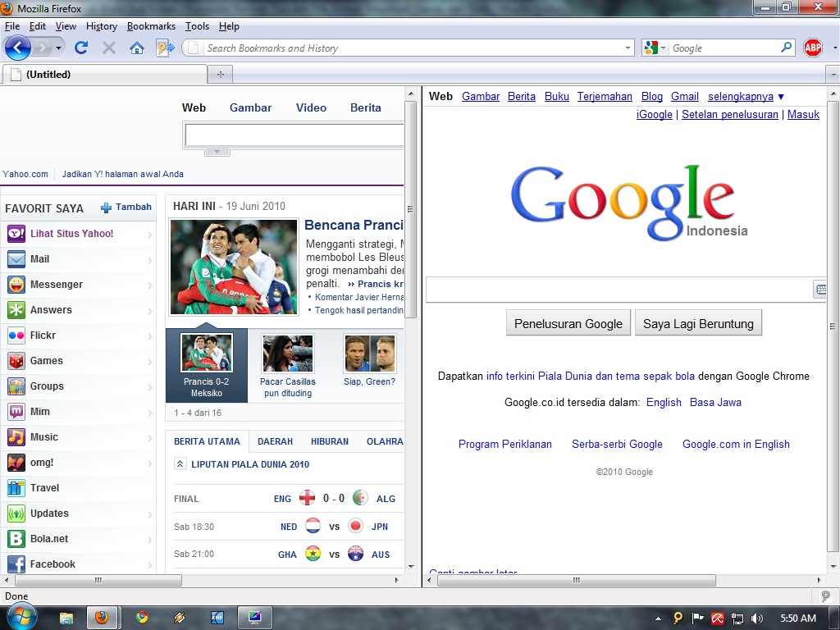Open the Bencana Prancis headline
Viewport: 840px width, 630px height.
pos(354,225)
